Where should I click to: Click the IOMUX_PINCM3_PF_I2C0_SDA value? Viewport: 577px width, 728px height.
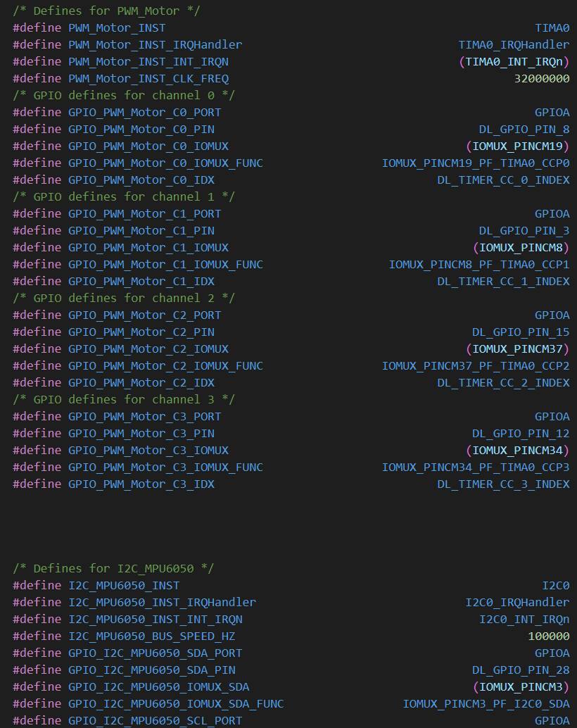coord(486,704)
